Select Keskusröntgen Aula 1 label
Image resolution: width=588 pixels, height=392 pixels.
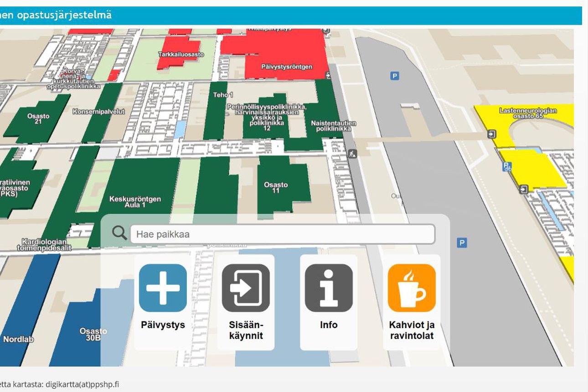(x=135, y=202)
